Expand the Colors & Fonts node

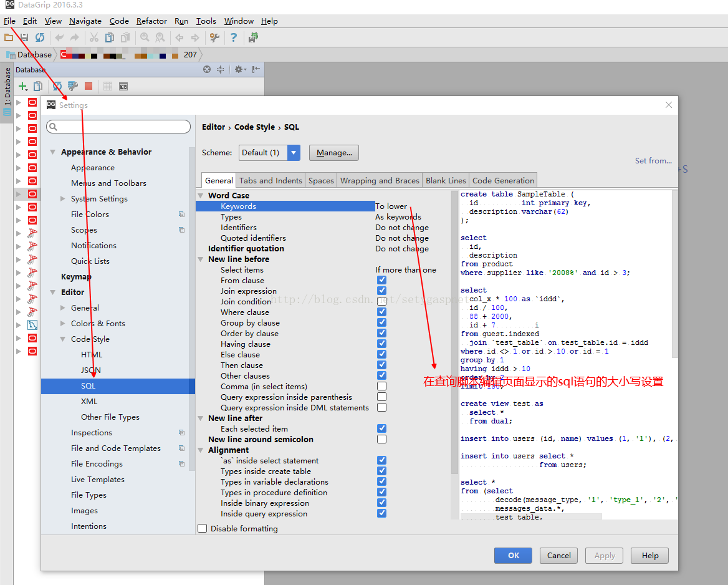(63, 324)
